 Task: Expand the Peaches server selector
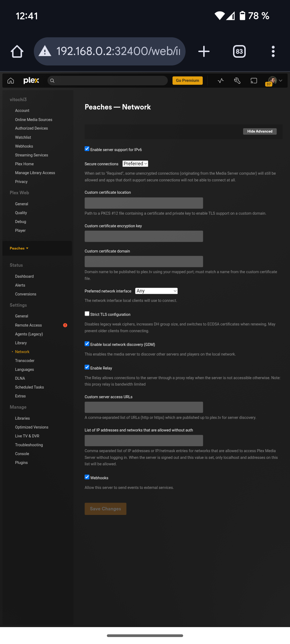click(x=19, y=248)
